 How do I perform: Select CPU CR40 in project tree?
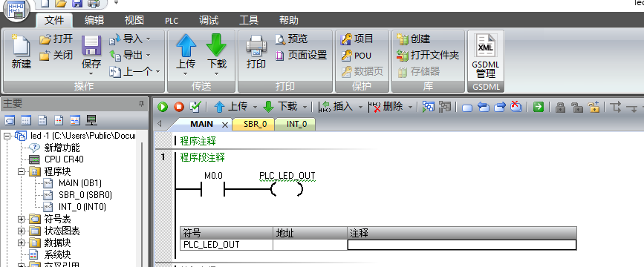[x=64, y=159]
